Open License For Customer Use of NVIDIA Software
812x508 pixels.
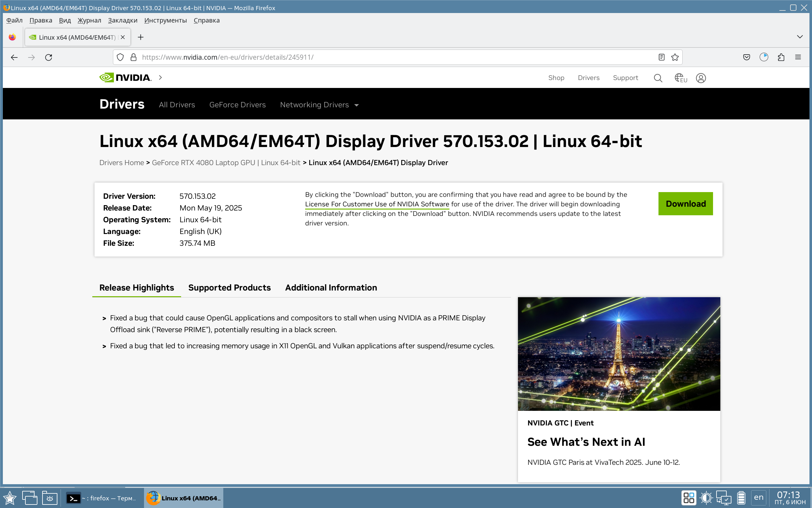pyautogui.click(x=377, y=204)
